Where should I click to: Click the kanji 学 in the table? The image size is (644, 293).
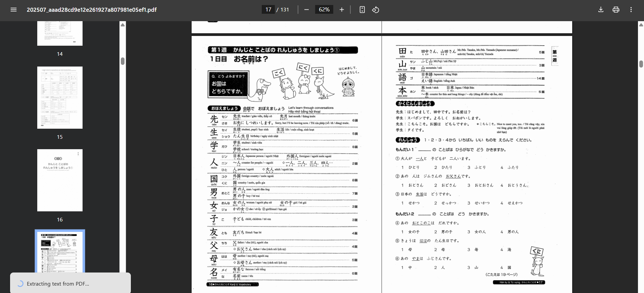point(214,145)
